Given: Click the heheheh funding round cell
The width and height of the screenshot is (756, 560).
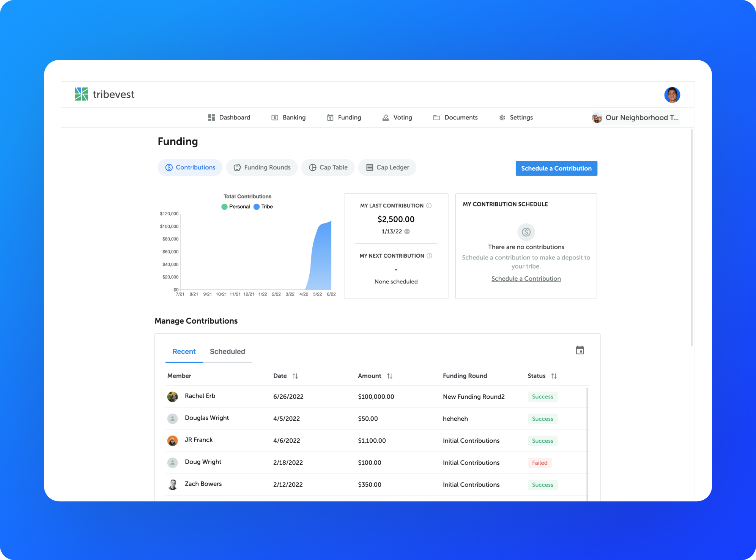Looking at the screenshot, I should point(455,419).
